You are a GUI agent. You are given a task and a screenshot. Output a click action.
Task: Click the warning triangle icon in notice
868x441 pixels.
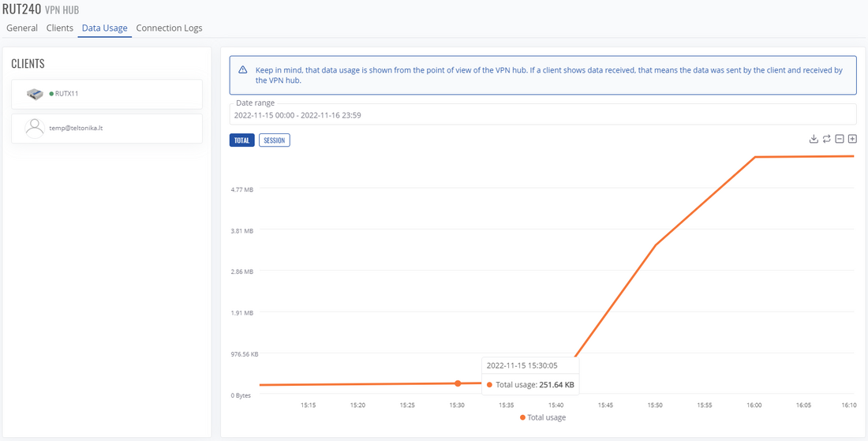tap(242, 69)
